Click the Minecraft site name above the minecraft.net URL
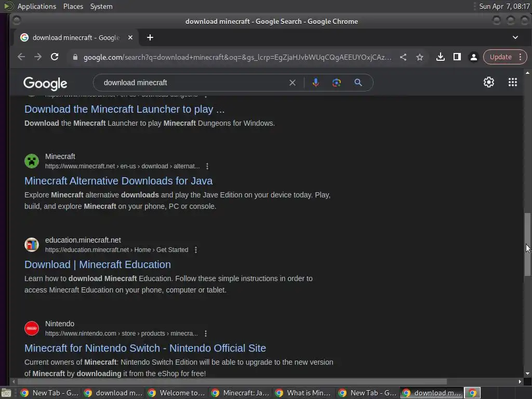Screen dimensions: 532x399 pyautogui.click(x=60, y=156)
